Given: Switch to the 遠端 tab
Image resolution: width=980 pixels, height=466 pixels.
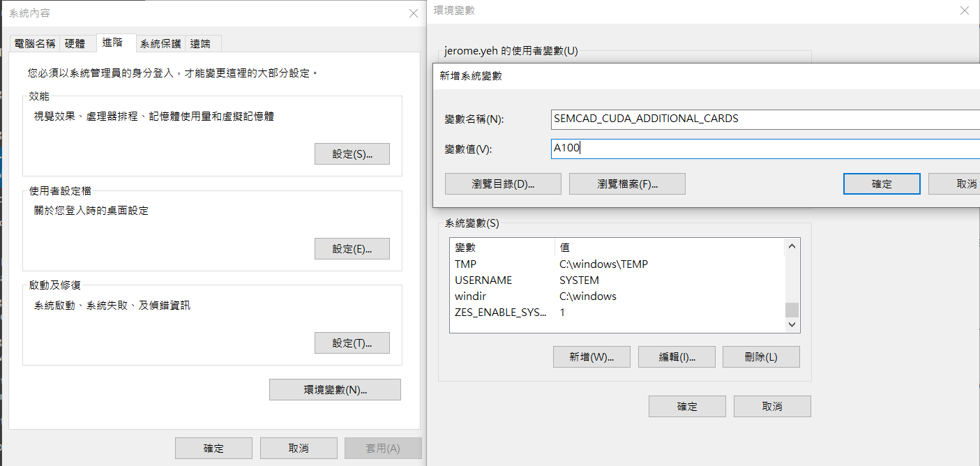Looking at the screenshot, I should pos(200,43).
